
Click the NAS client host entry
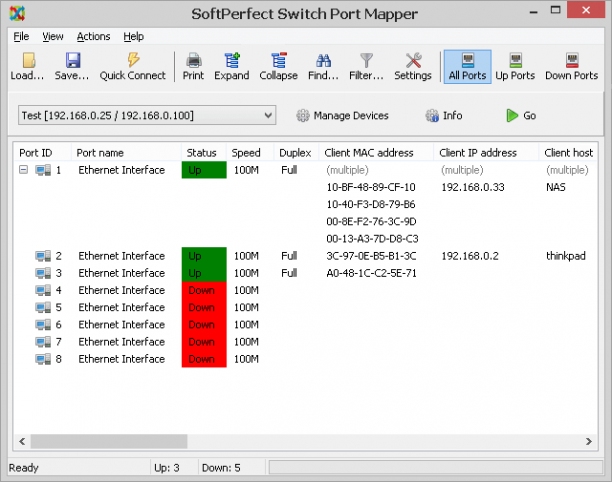[556, 187]
